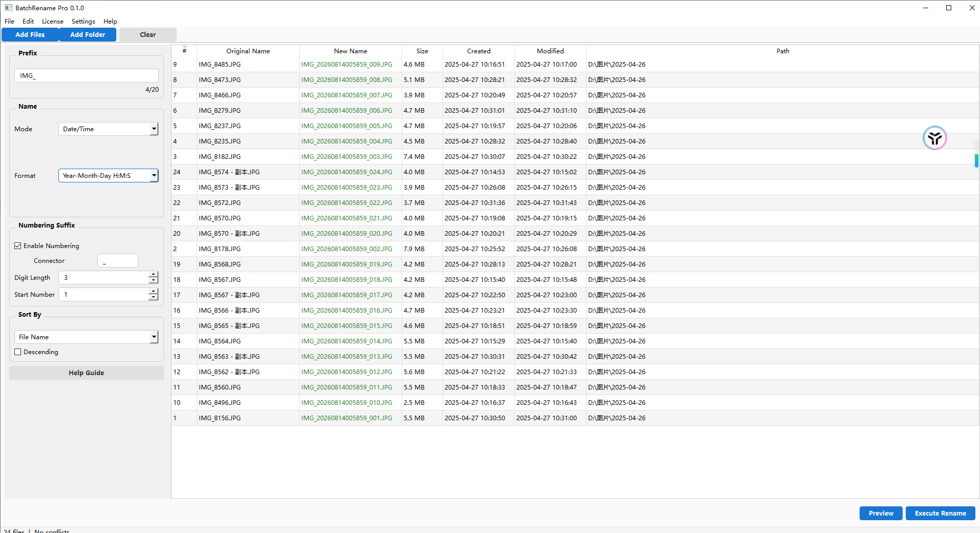Select row IMG_8235.JPG

(x=575, y=141)
